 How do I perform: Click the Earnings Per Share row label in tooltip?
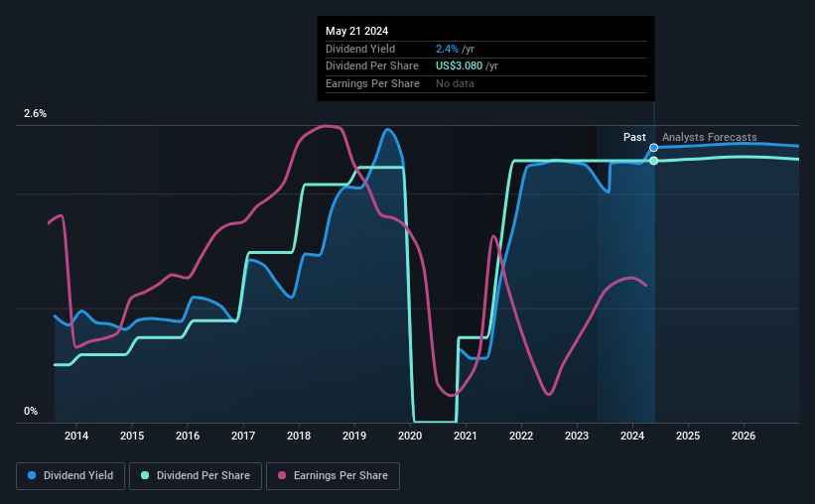[x=372, y=83]
